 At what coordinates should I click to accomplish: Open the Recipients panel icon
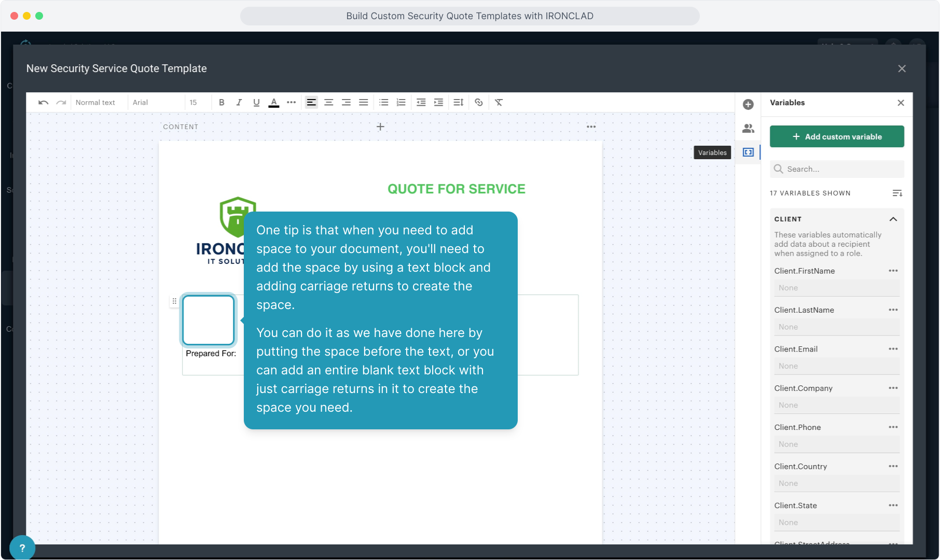(x=748, y=129)
